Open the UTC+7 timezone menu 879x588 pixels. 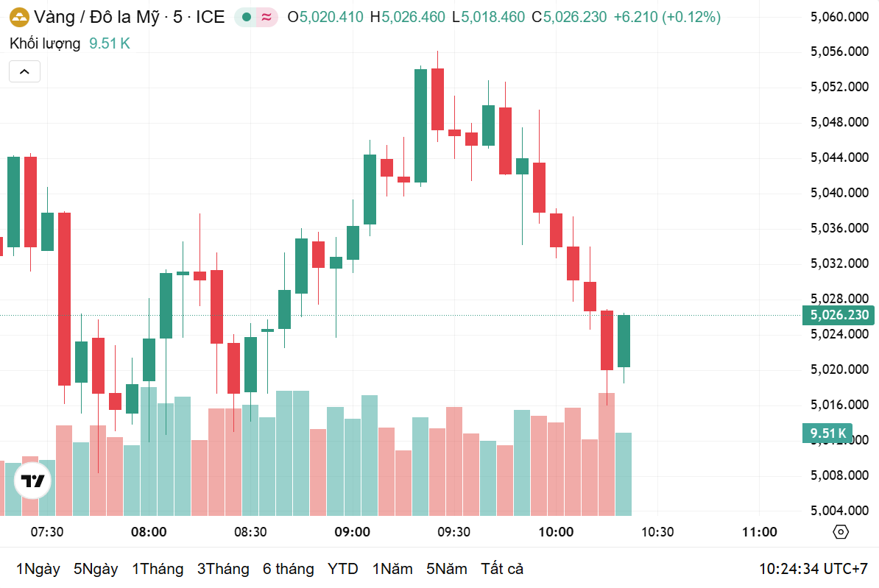click(813, 569)
